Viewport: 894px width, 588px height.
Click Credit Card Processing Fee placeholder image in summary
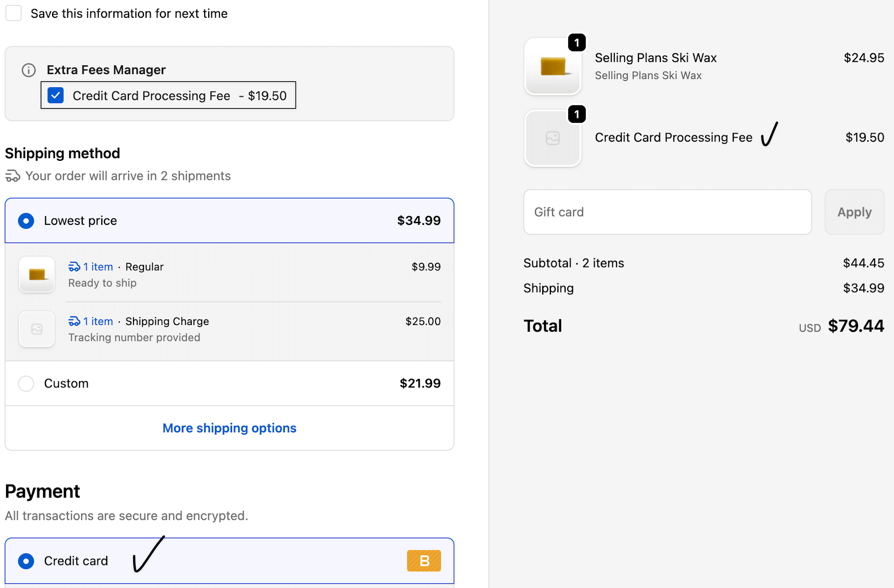(x=552, y=138)
